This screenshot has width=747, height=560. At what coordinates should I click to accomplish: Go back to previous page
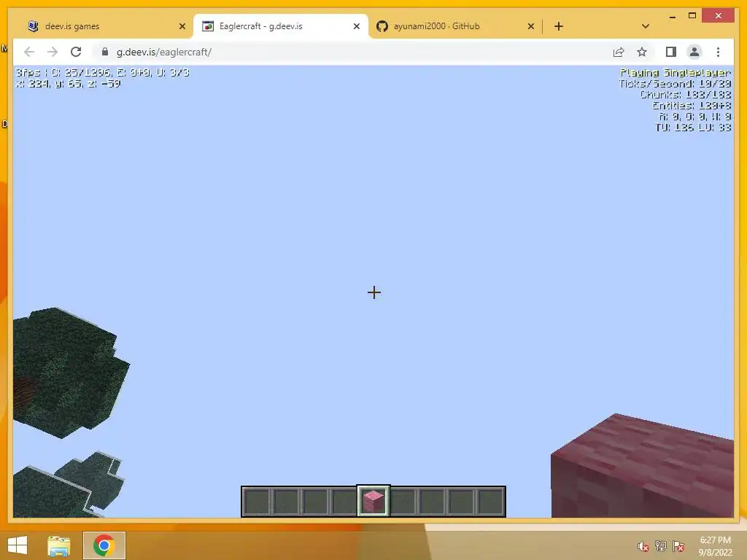pyautogui.click(x=29, y=52)
